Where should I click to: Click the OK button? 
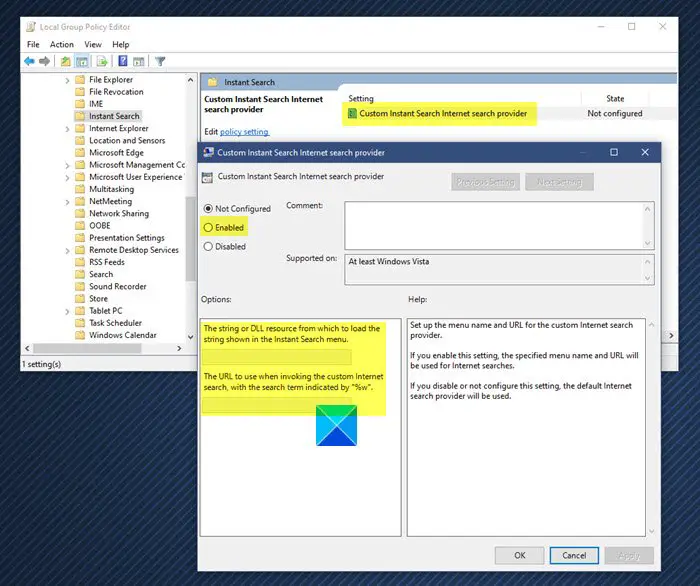(x=520, y=555)
